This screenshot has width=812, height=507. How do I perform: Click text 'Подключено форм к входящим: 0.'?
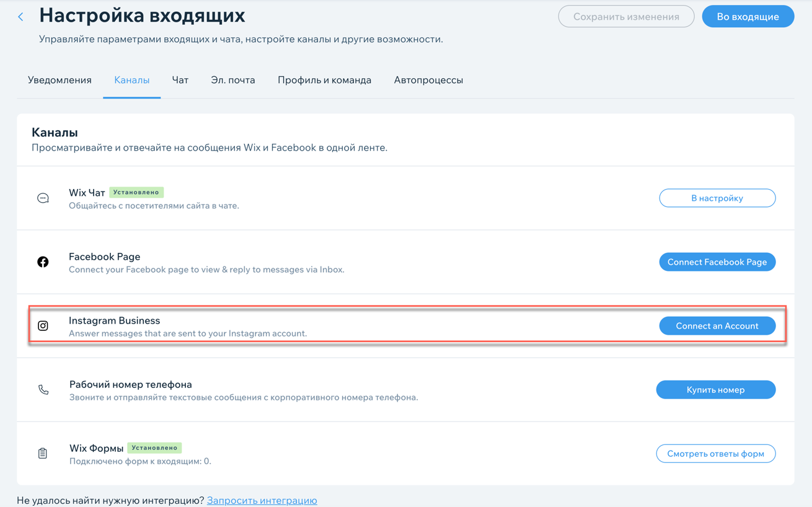[x=140, y=461]
